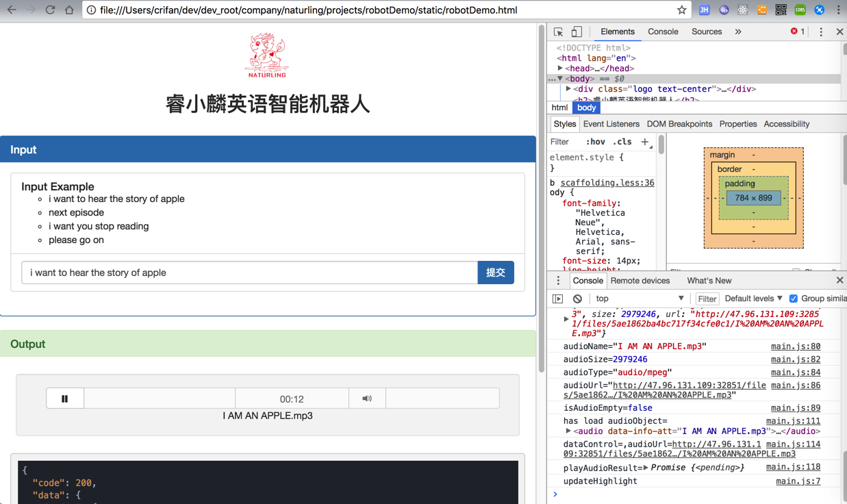The height and width of the screenshot is (504, 847).
Task: Toggle :hov element state option
Action: (x=596, y=142)
